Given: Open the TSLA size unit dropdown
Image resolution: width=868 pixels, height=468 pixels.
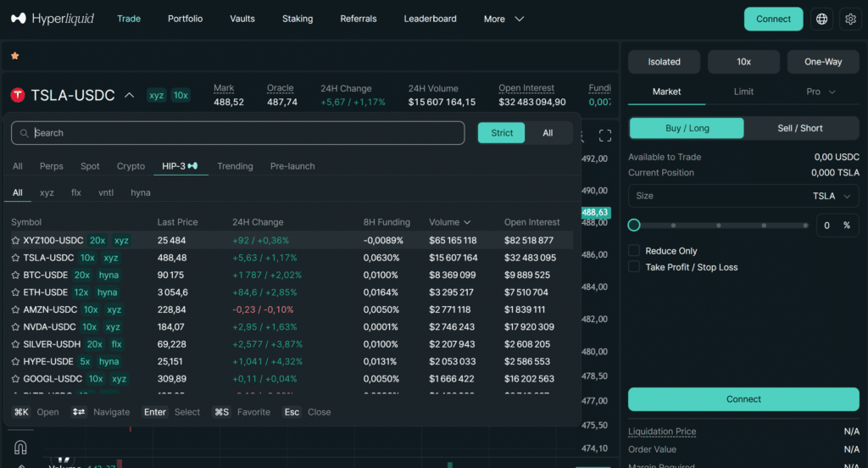Looking at the screenshot, I should (x=831, y=196).
